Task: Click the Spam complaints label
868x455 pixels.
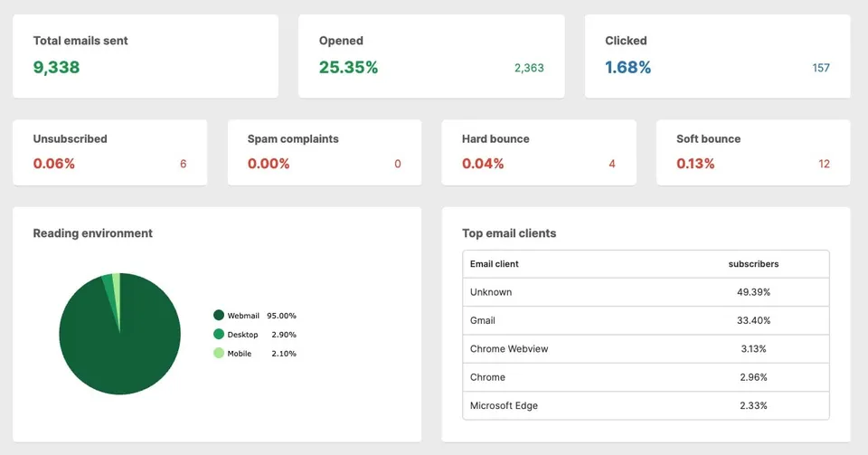Action: pos(293,139)
